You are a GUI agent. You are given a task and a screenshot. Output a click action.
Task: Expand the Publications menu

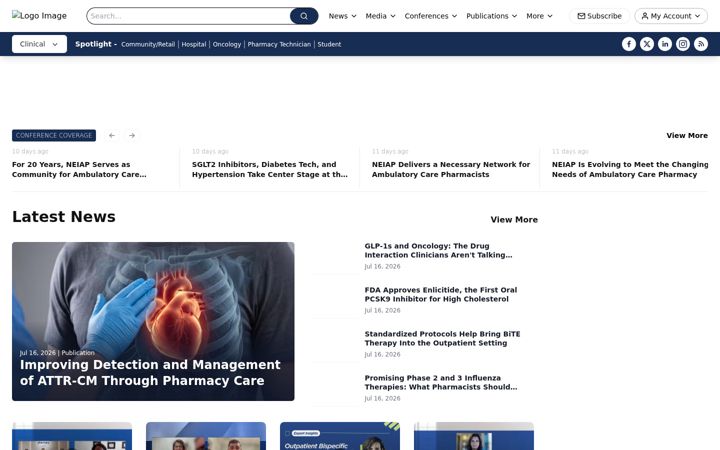pos(491,16)
